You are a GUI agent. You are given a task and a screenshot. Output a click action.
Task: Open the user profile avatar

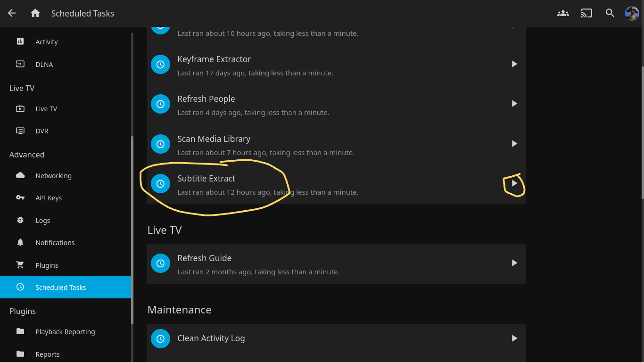632,13
